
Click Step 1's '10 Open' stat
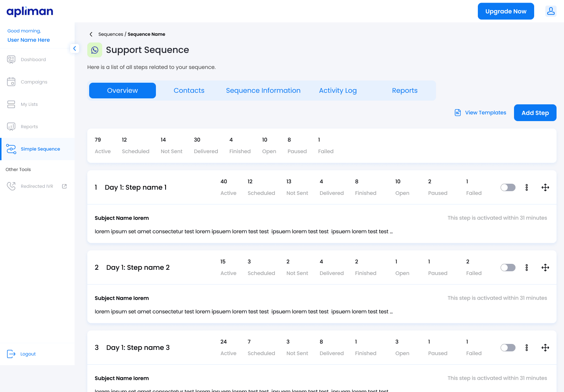click(x=402, y=187)
